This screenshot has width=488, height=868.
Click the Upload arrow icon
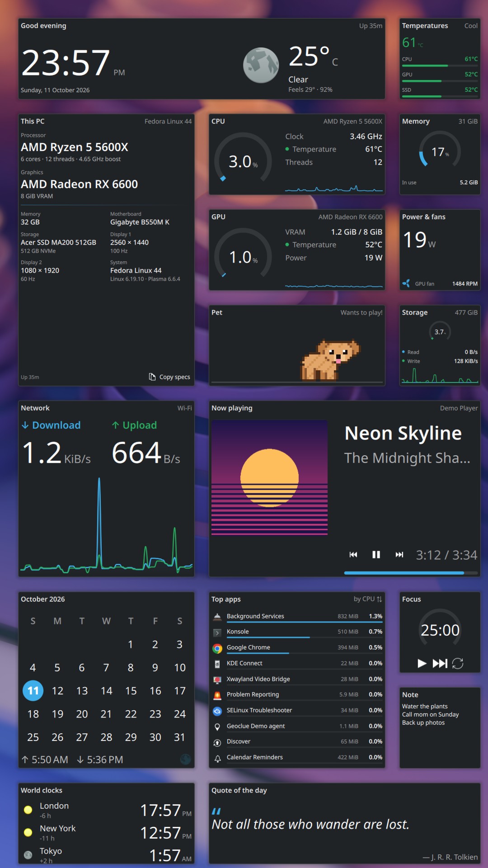tap(116, 425)
